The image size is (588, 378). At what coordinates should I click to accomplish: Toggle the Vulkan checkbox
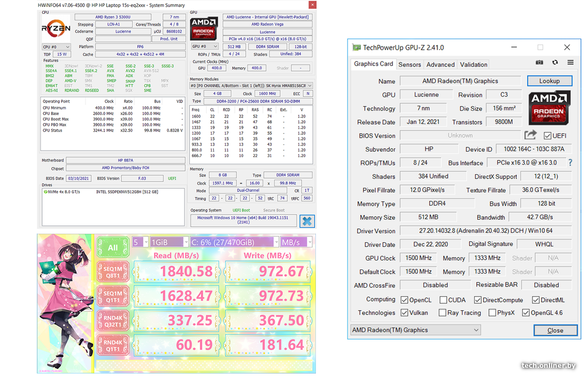405,313
